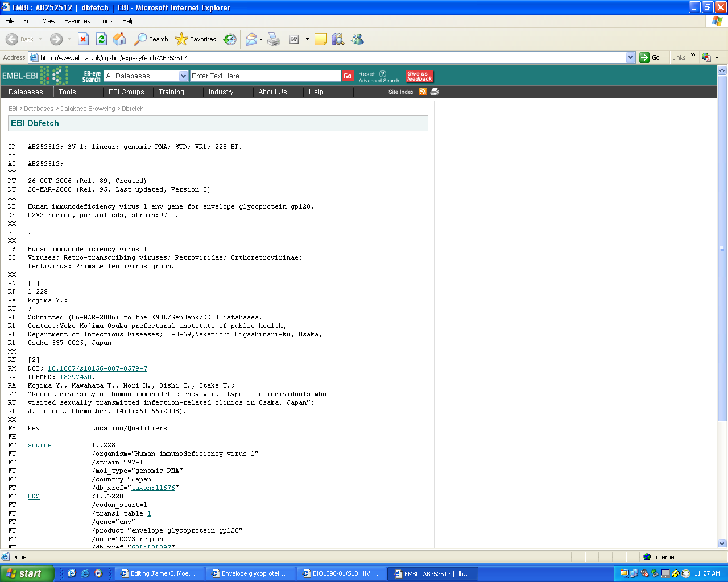Click the Messenger toolbar icon
Screen dimensions: 728x582
[x=357, y=39]
